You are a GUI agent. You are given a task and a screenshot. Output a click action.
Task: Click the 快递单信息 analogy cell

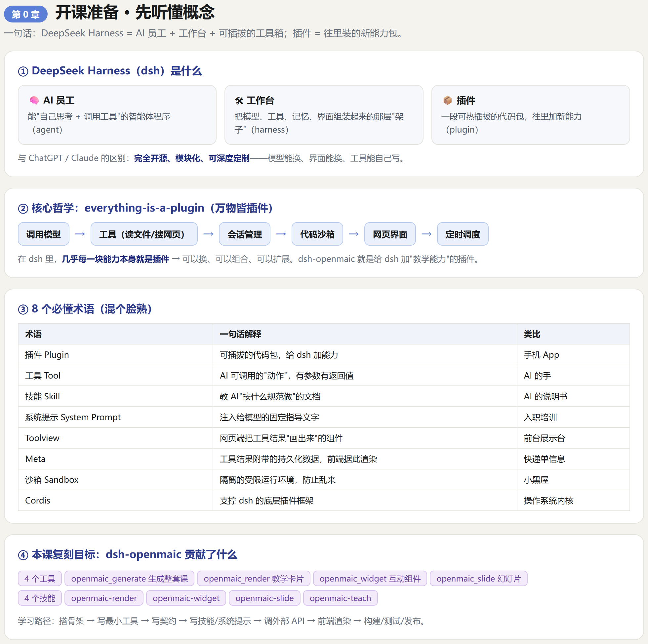tap(574, 459)
